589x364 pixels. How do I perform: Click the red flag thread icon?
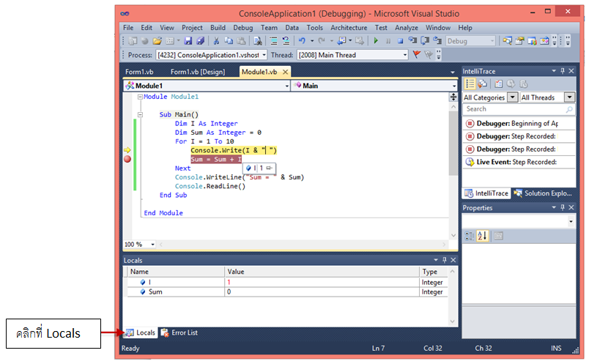417,55
